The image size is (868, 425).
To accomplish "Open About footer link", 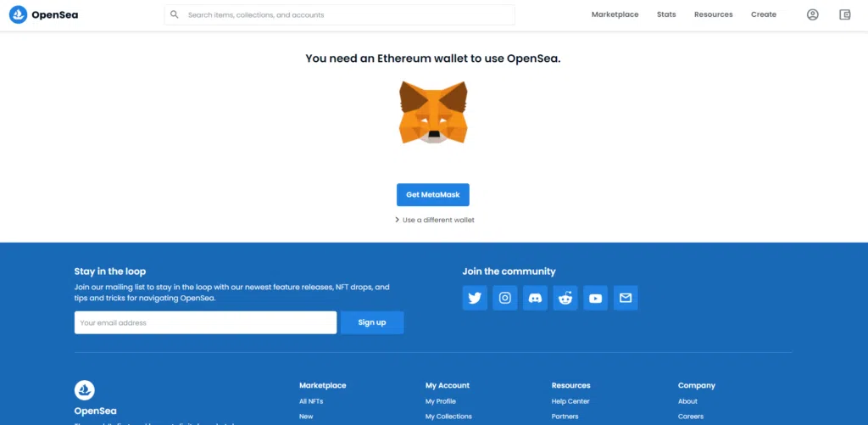I will click(x=688, y=401).
